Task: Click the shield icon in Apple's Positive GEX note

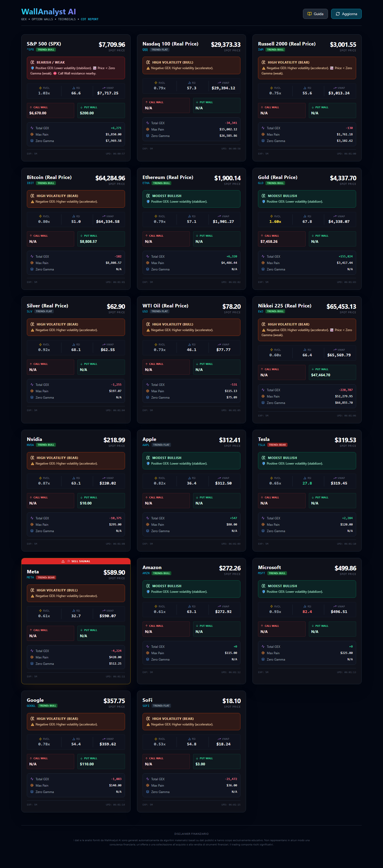Action: (x=148, y=464)
